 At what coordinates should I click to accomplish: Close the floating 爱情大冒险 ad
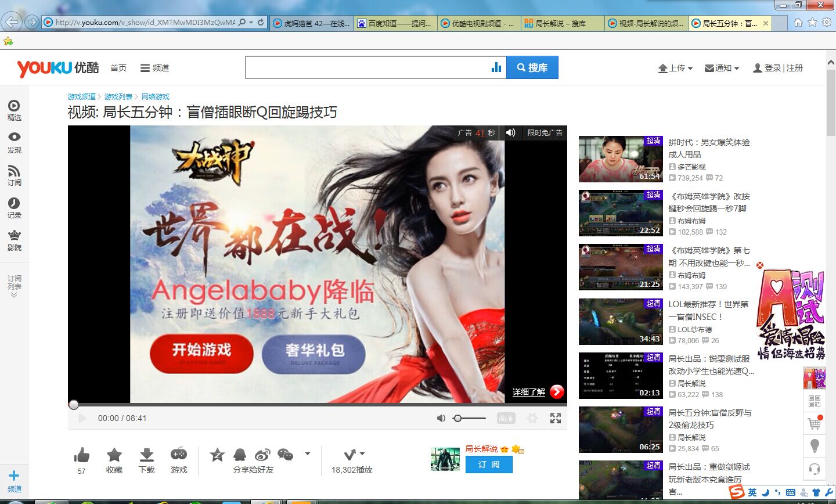[x=760, y=265]
